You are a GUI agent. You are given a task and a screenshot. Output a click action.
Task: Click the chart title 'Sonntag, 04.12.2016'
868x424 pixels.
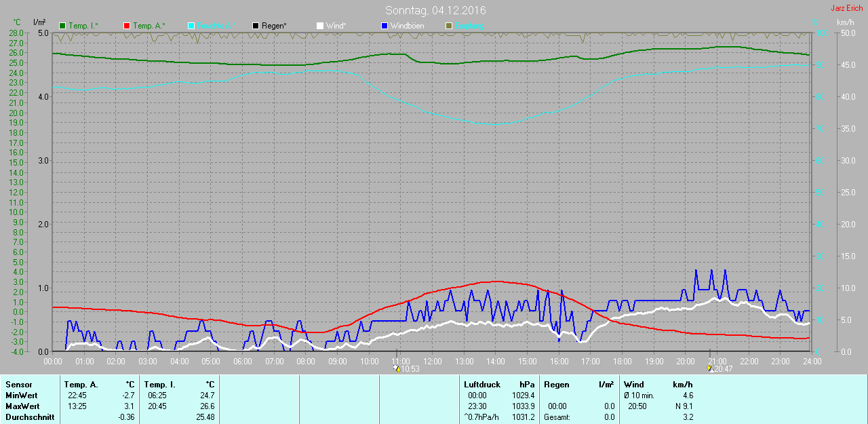(435, 10)
